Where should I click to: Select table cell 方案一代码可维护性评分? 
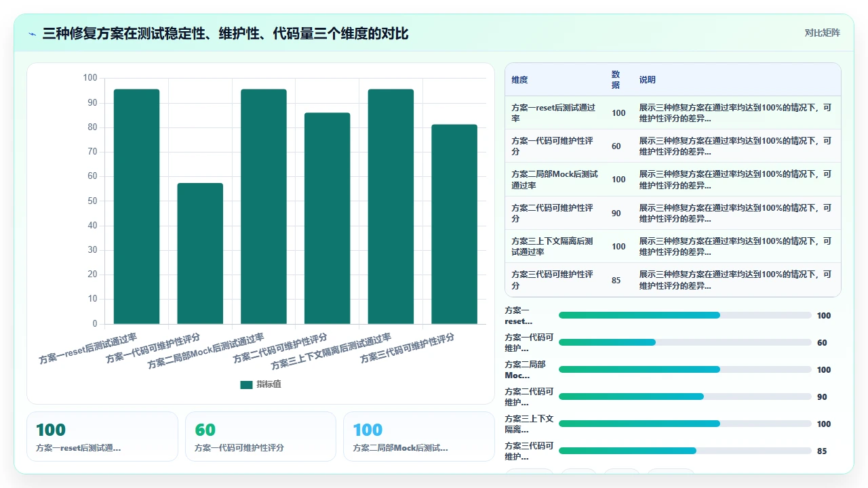(553, 146)
